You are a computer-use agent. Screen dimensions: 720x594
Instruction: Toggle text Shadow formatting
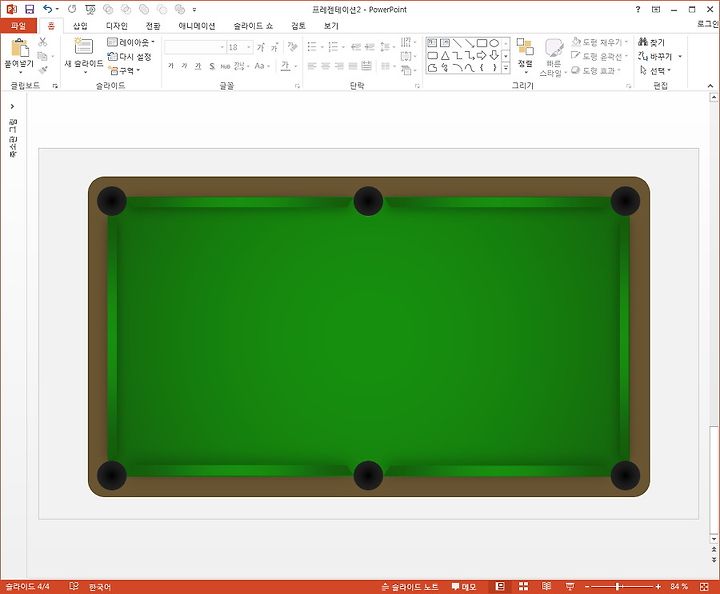click(212, 66)
